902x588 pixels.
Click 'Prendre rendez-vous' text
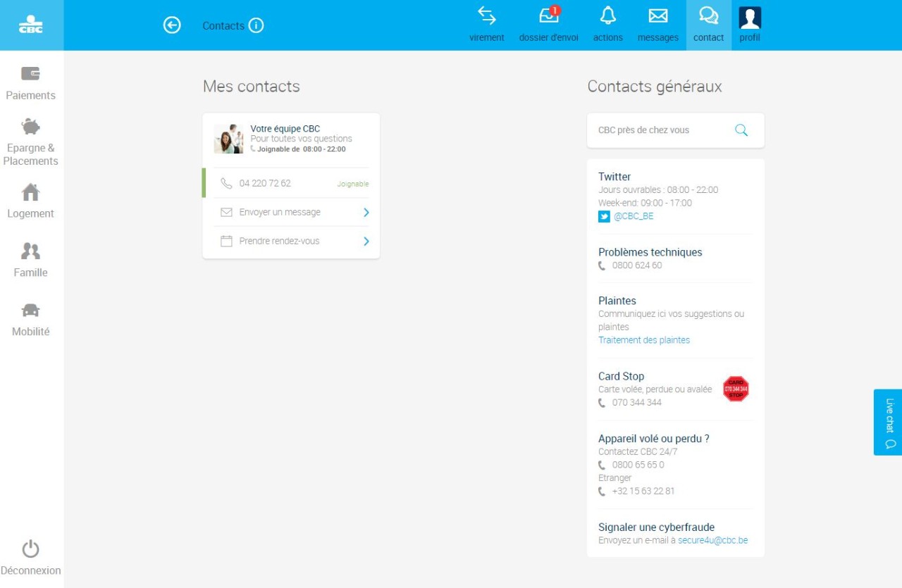[279, 241]
